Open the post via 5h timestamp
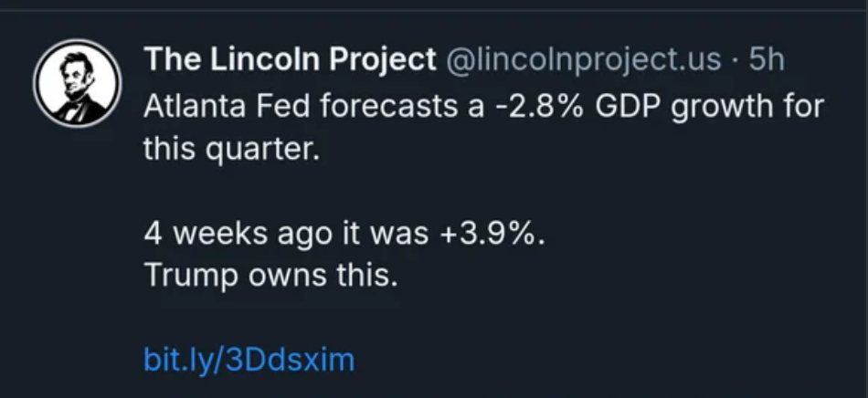 click(x=767, y=59)
